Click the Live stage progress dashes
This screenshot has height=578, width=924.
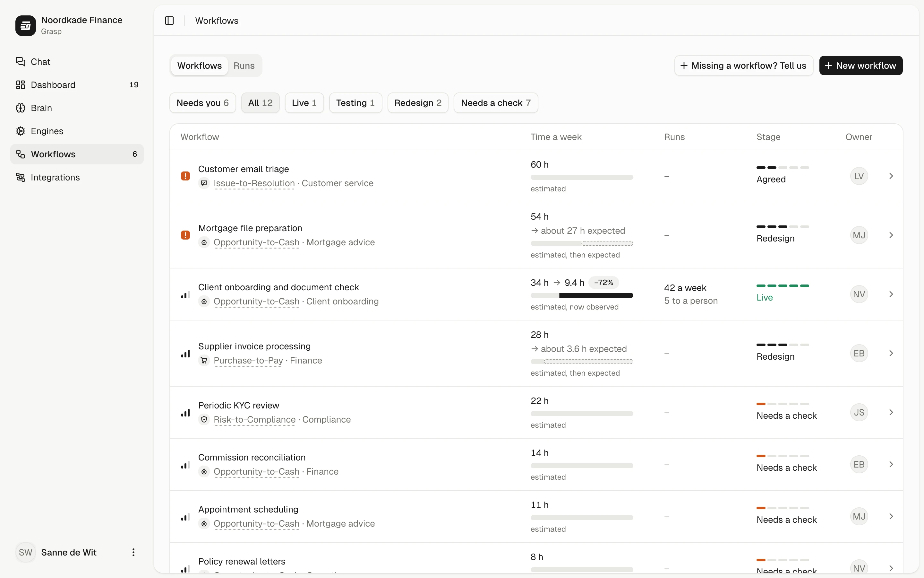(x=782, y=285)
